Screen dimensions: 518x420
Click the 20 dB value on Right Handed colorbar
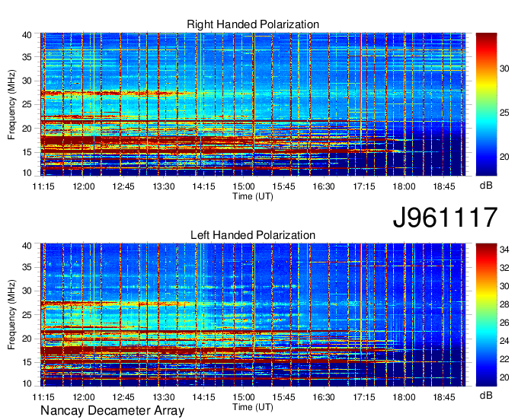coord(504,157)
